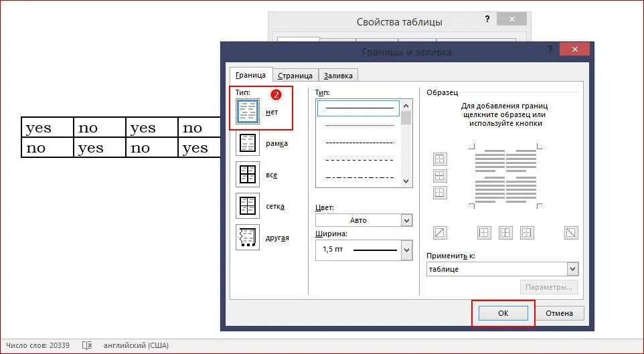This screenshot has height=354, width=644.
Task: Close the Границы и заливка dialog
Action: (x=574, y=50)
